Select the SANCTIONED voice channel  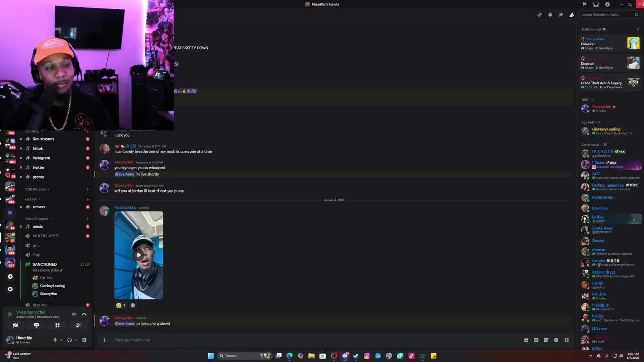point(56,264)
